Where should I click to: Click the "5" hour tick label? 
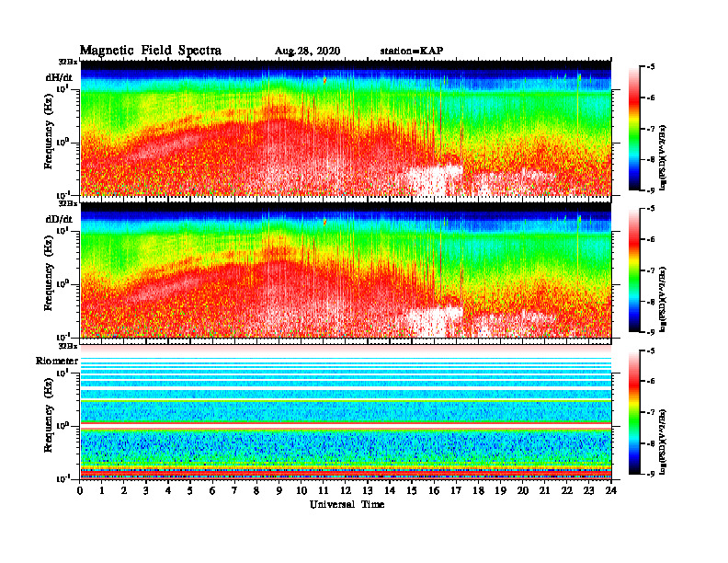(x=190, y=490)
